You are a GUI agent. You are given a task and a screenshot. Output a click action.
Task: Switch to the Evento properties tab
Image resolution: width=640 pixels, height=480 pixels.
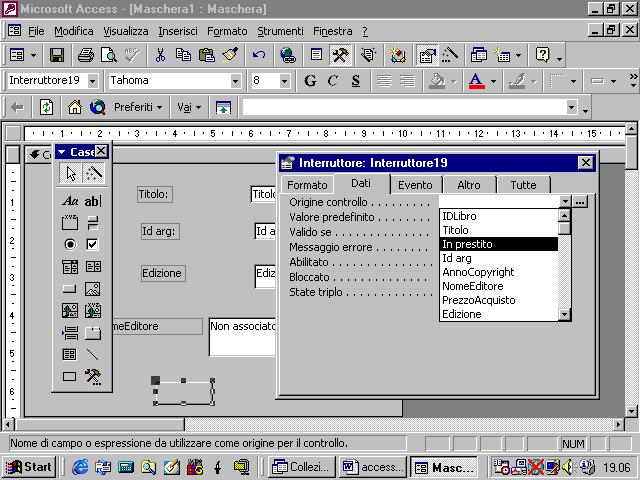(415, 185)
